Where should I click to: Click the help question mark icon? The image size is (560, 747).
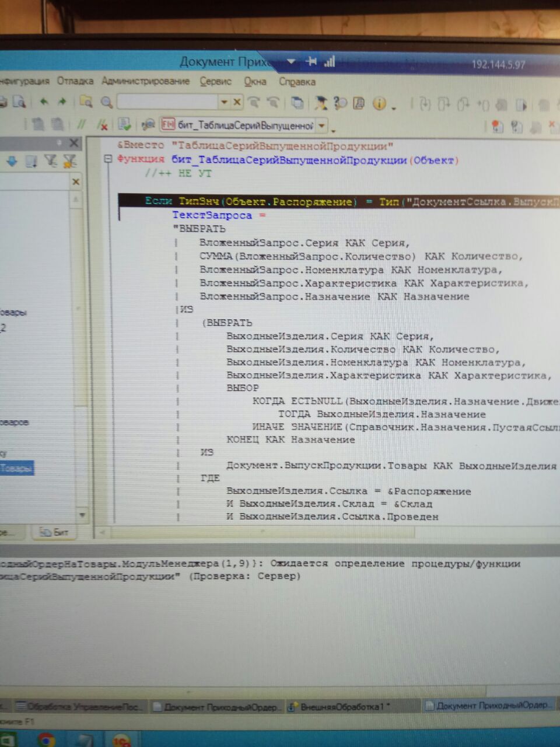point(340,103)
